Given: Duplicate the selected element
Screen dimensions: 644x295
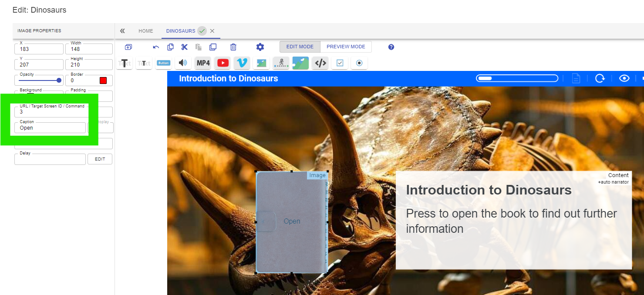Looking at the screenshot, I should 213,47.
